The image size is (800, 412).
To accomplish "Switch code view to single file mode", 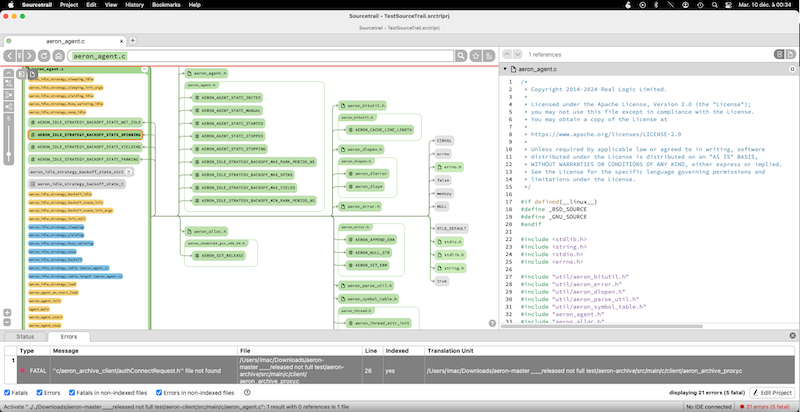I will (x=790, y=54).
